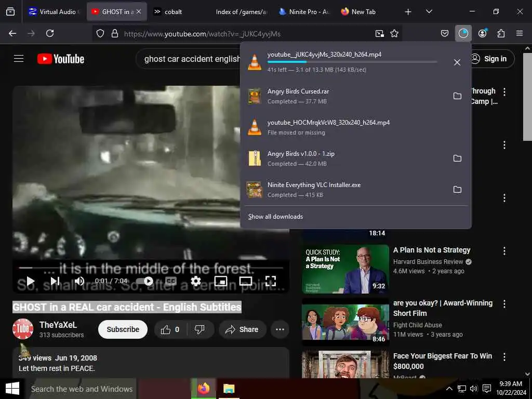Cancel the youtube__jUKC4yvjMs download

pyautogui.click(x=457, y=62)
